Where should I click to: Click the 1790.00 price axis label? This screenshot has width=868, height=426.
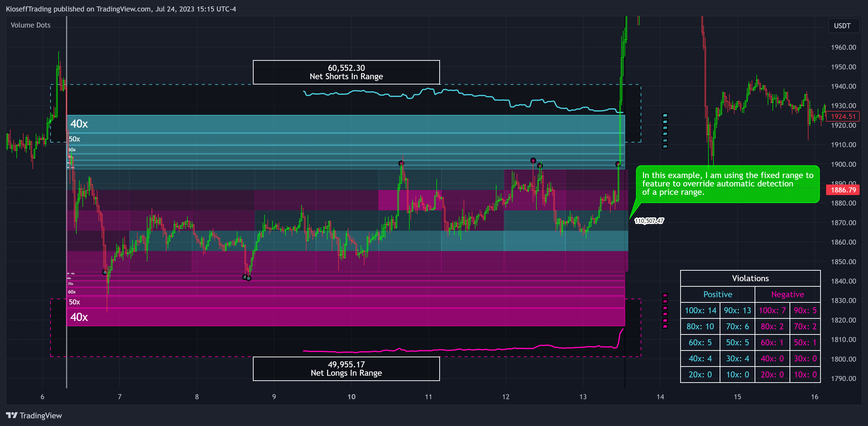[843, 378]
